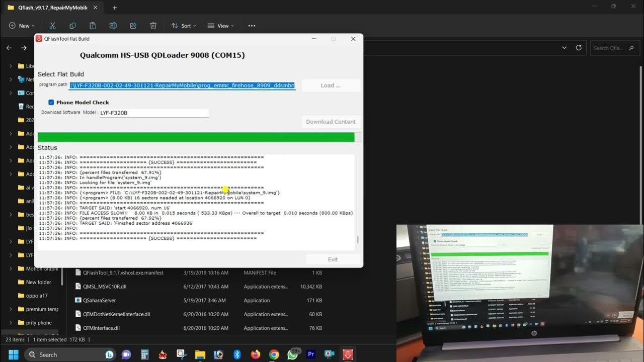Click the Status log scrollbar

[x=358, y=240]
